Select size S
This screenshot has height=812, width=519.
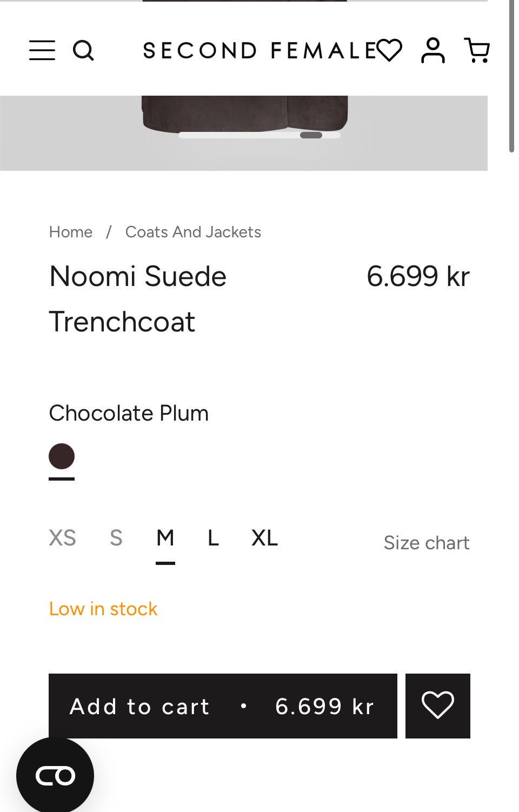tap(116, 538)
